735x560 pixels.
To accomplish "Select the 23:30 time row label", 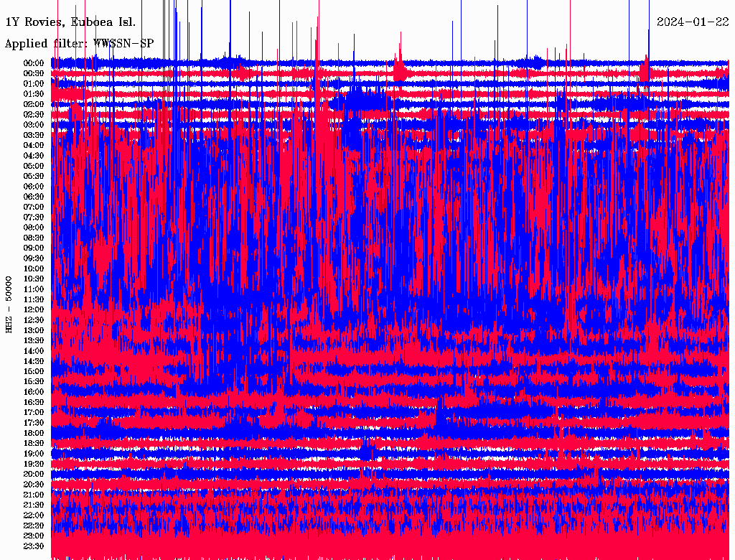I will coord(34,546).
